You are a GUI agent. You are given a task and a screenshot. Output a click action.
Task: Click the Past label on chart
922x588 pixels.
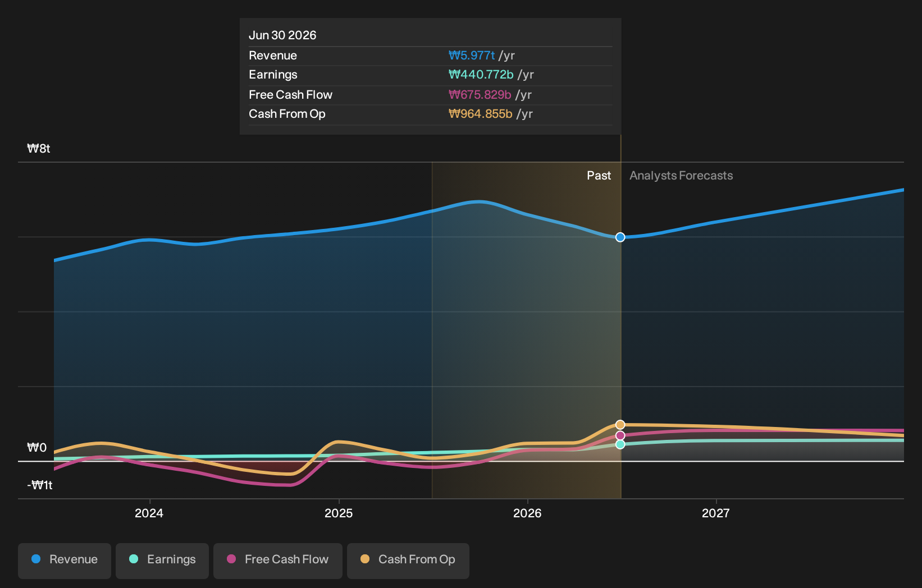click(599, 176)
